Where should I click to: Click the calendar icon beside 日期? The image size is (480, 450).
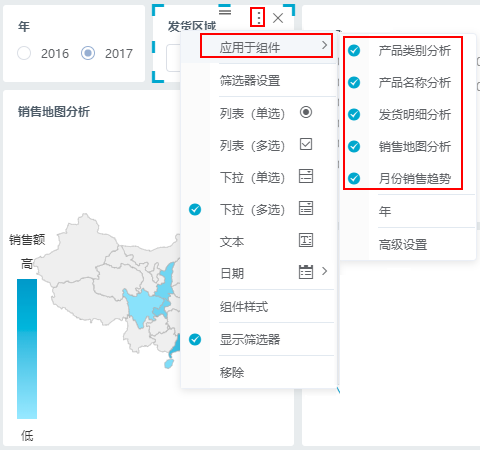point(306,272)
